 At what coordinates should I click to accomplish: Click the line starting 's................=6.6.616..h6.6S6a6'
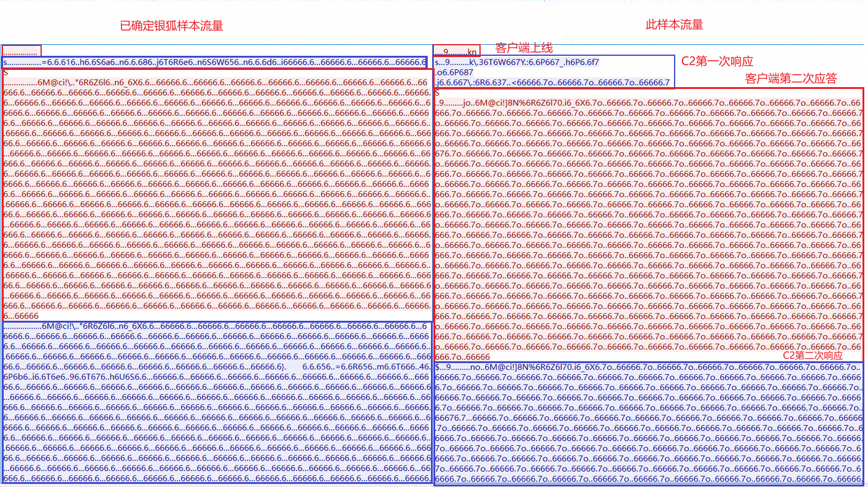tap(215, 63)
